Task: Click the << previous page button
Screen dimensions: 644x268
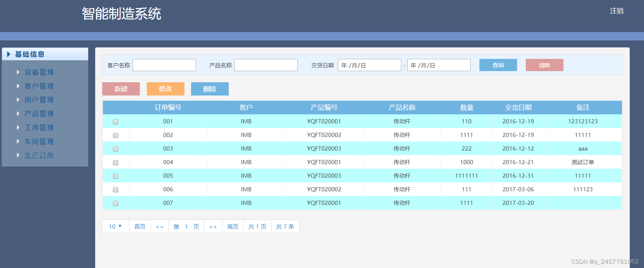Action: pos(160,227)
